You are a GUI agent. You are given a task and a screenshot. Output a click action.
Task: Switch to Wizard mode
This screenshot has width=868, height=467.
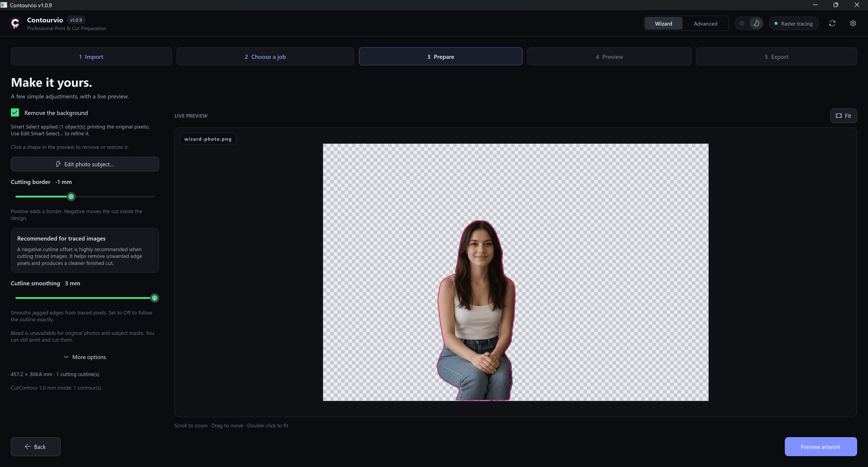pos(663,24)
